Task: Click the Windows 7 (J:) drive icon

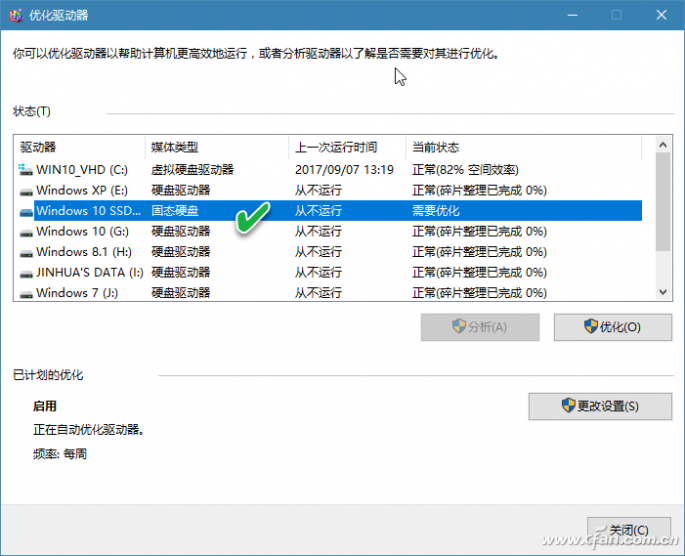Action: tap(26, 294)
